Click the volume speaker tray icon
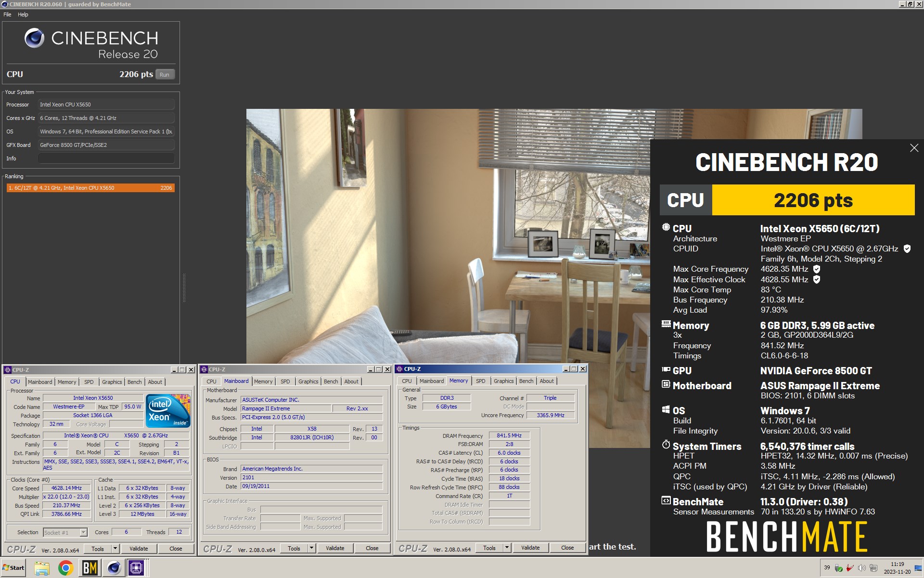This screenshot has width=924, height=578. [x=862, y=568]
